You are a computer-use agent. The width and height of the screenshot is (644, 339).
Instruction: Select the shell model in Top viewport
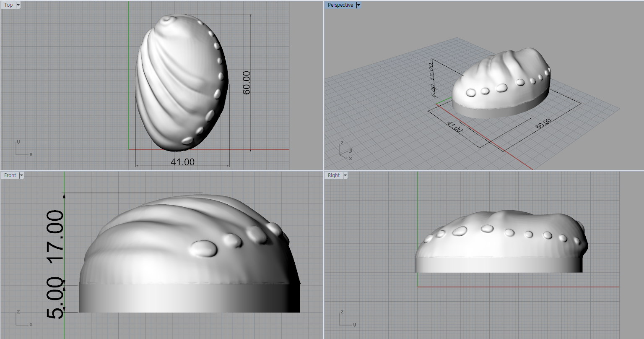click(182, 83)
